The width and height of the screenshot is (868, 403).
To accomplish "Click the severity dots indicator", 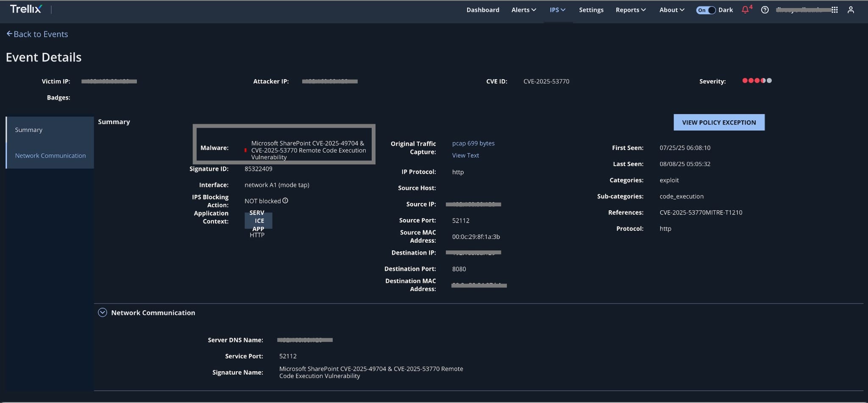I will 757,81.
